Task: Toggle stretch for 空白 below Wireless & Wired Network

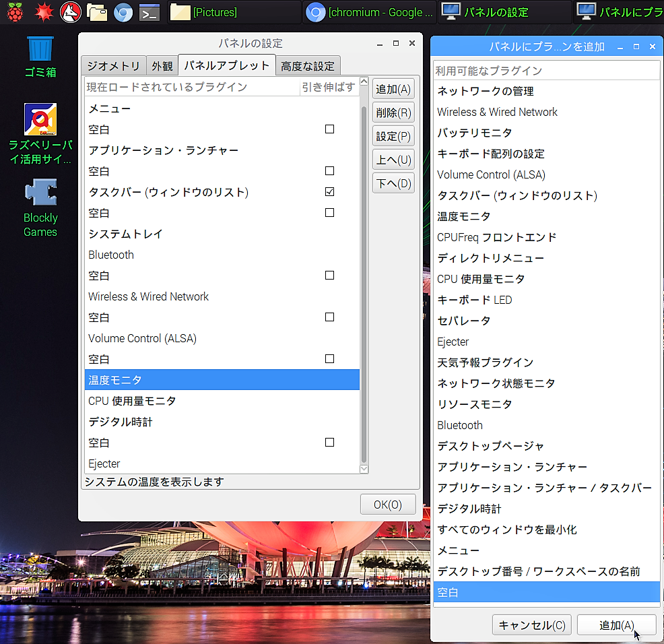Action: pos(329,317)
